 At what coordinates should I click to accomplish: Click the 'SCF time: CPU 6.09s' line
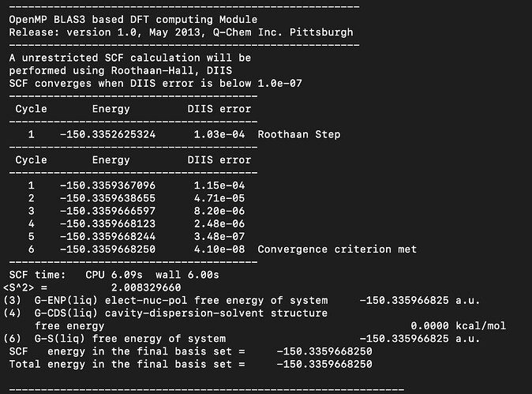[114, 275]
